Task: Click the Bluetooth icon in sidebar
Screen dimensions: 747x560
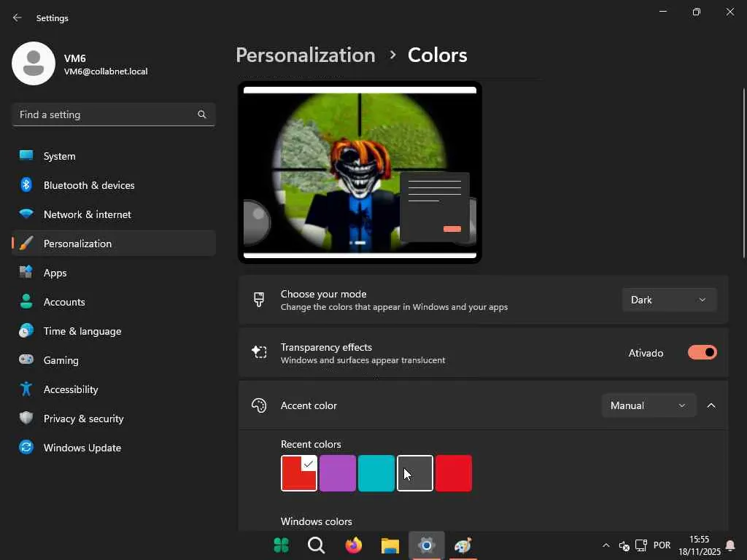Action: tap(26, 184)
